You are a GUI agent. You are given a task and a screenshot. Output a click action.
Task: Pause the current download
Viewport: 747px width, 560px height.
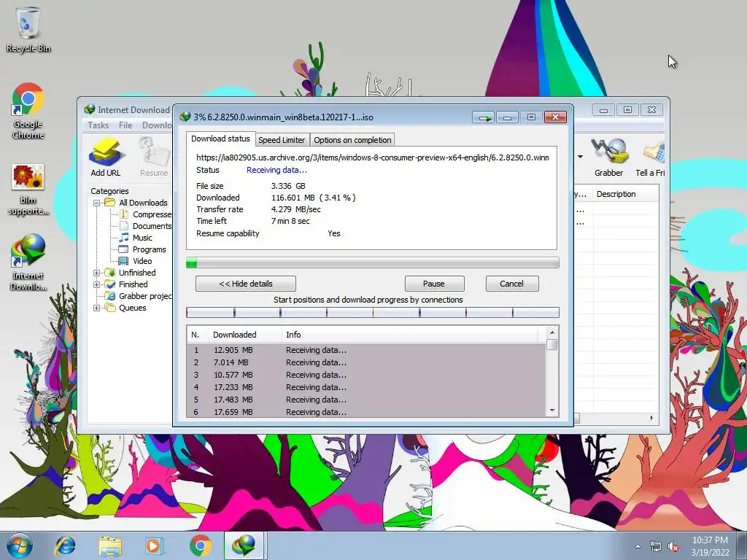[434, 284]
